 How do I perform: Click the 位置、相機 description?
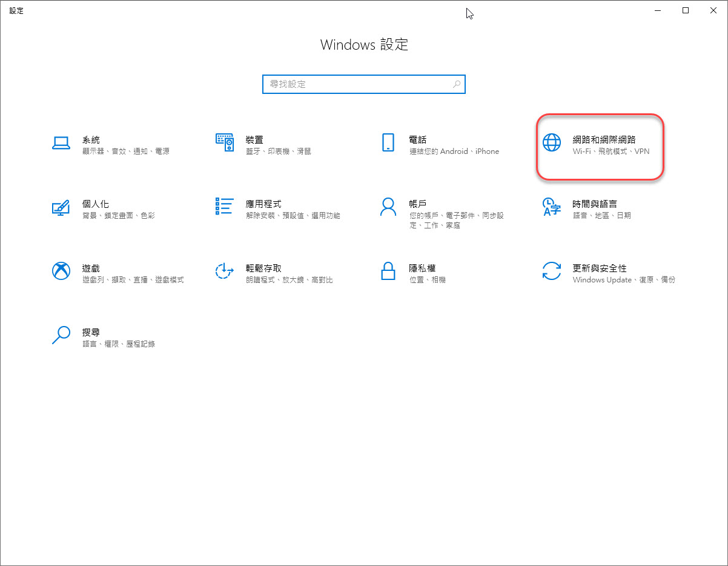pyautogui.click(x=428, y=280)
